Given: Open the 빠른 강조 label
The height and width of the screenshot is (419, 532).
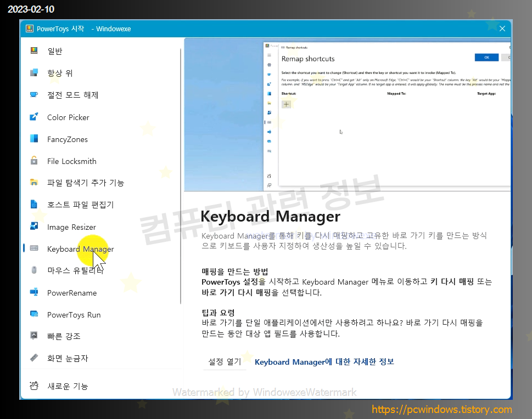Looking at the screenshot, I should tap(64, 336).
